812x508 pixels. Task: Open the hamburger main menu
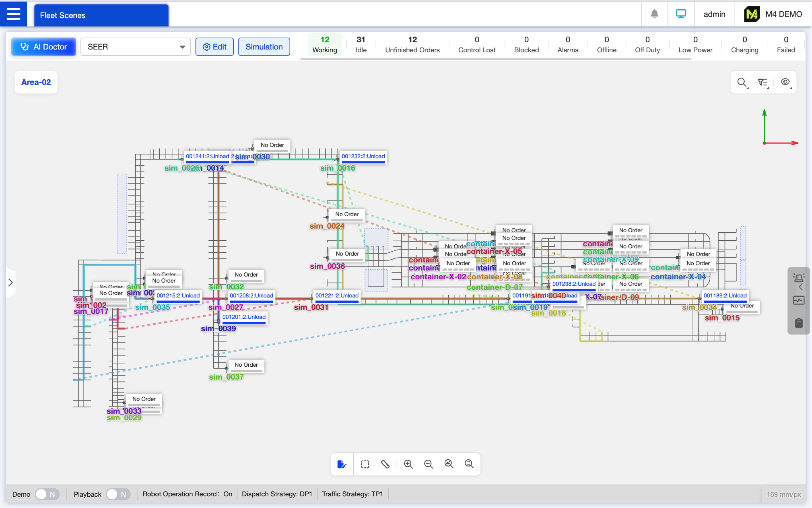[x=13, y=14]
